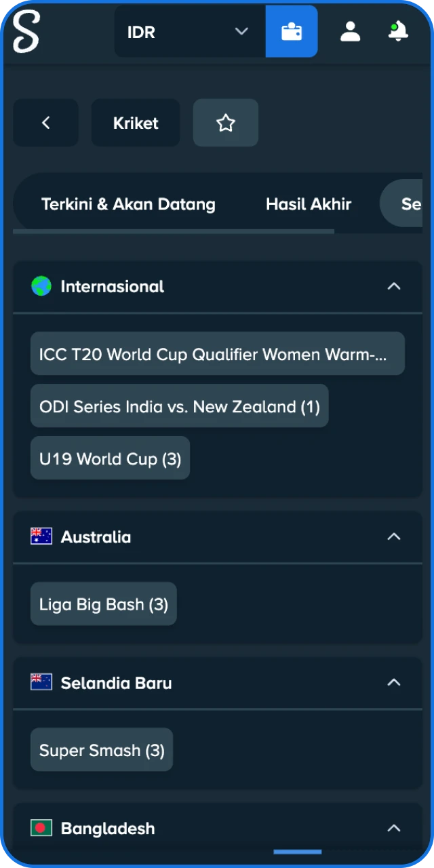Open Super Smash competition listing
Image resolution: width=434 pixels, height=868 pixels.
pos(101,750)
